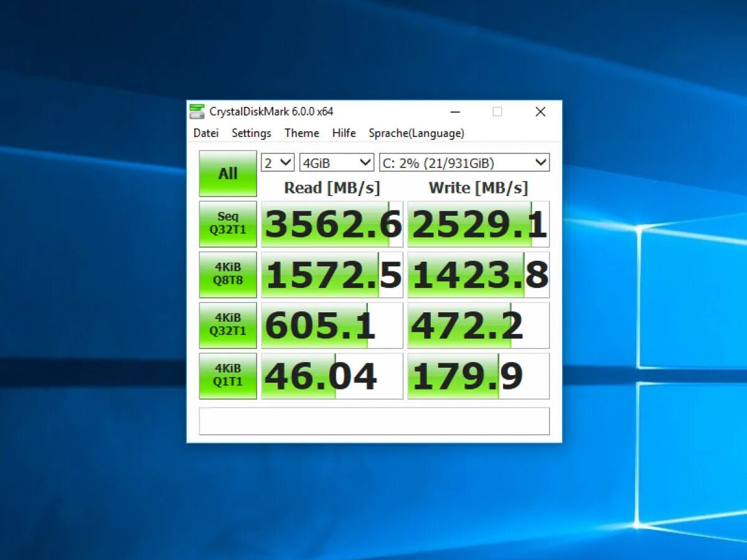The width and height of the screenshot is (747, 560).
Task: Open the Settings menu
Action: point(251,133)
